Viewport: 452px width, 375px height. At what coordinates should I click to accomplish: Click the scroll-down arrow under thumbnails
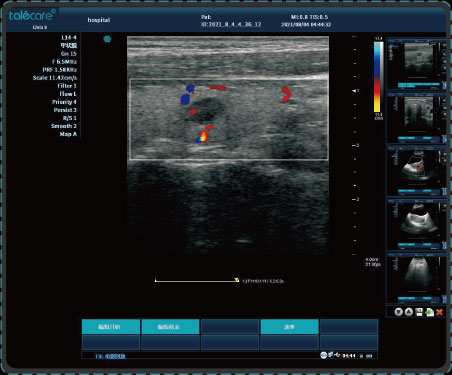[x=398, y=312]
